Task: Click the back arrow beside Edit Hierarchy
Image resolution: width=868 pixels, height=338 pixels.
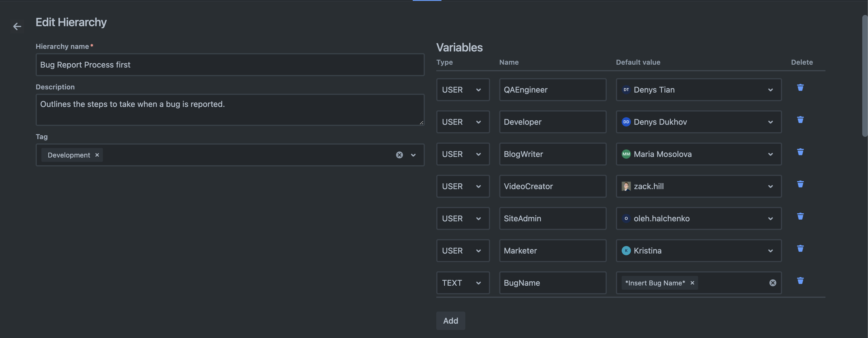Action: [17, 26]
